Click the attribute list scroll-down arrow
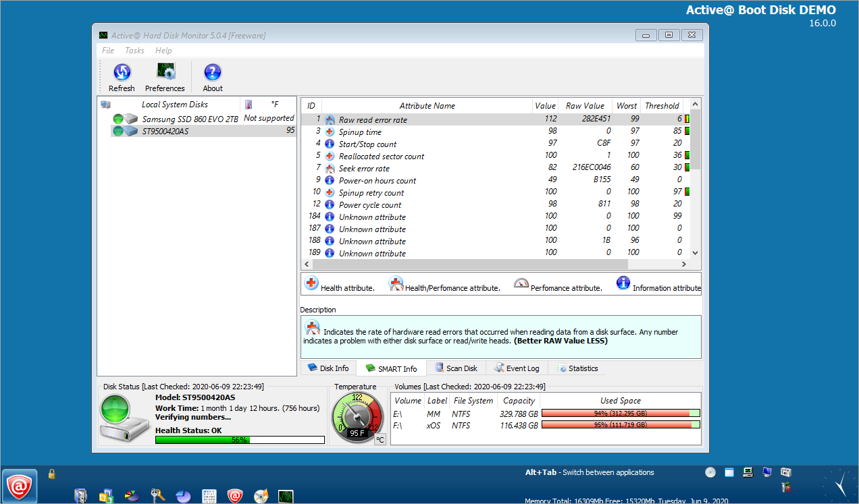859x504 pixels. click(x=696, y=253)
